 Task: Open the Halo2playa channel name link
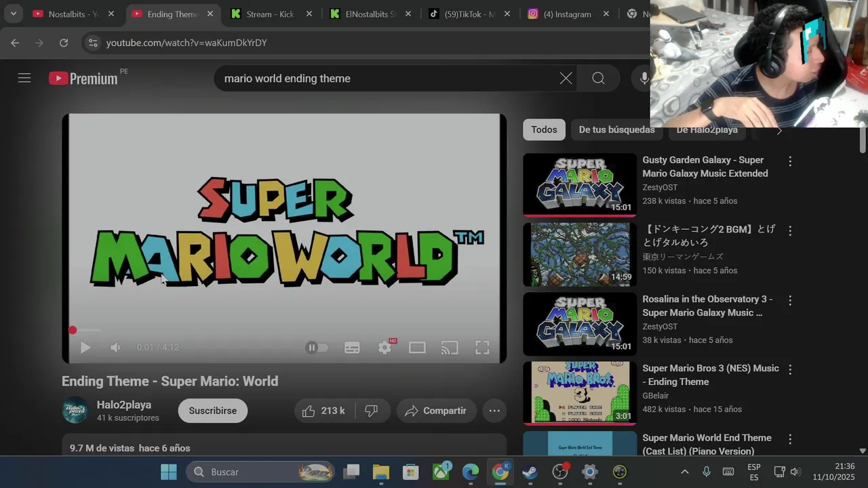[x=124, y=405]
